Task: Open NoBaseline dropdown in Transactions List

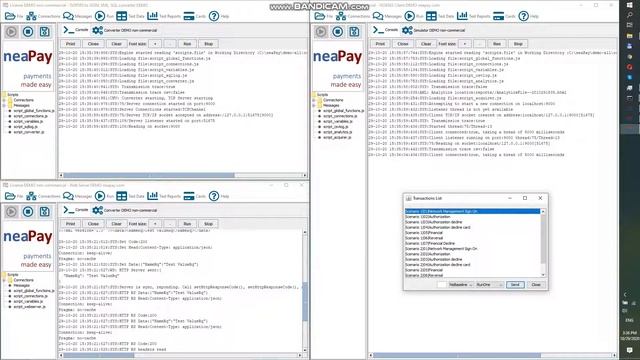Action: tap(460, 284)
